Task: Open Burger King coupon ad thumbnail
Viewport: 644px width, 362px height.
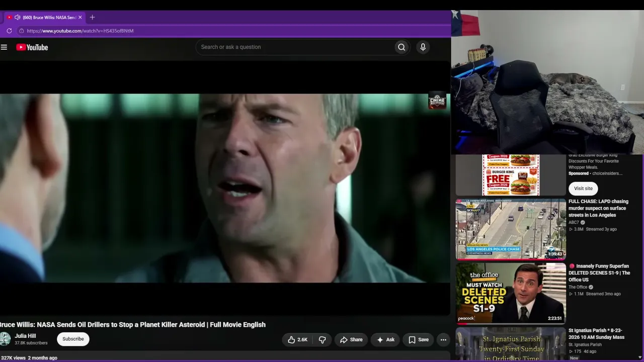Action: point(511,175)
